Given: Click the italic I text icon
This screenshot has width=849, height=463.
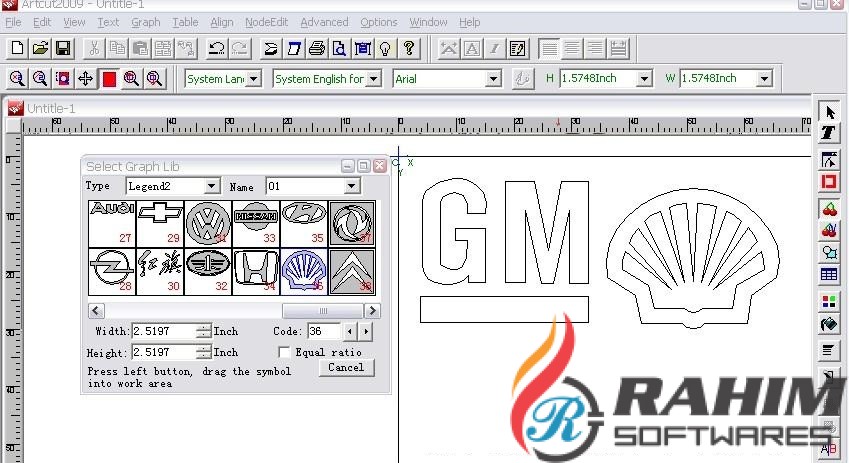Looking at the screenshot, I should (x=494, y=49).
